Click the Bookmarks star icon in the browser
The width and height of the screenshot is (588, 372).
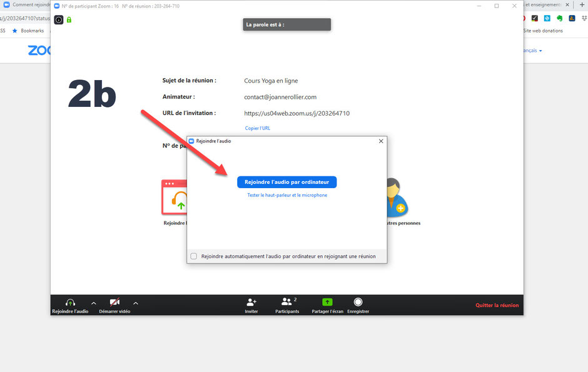point(14,31)
